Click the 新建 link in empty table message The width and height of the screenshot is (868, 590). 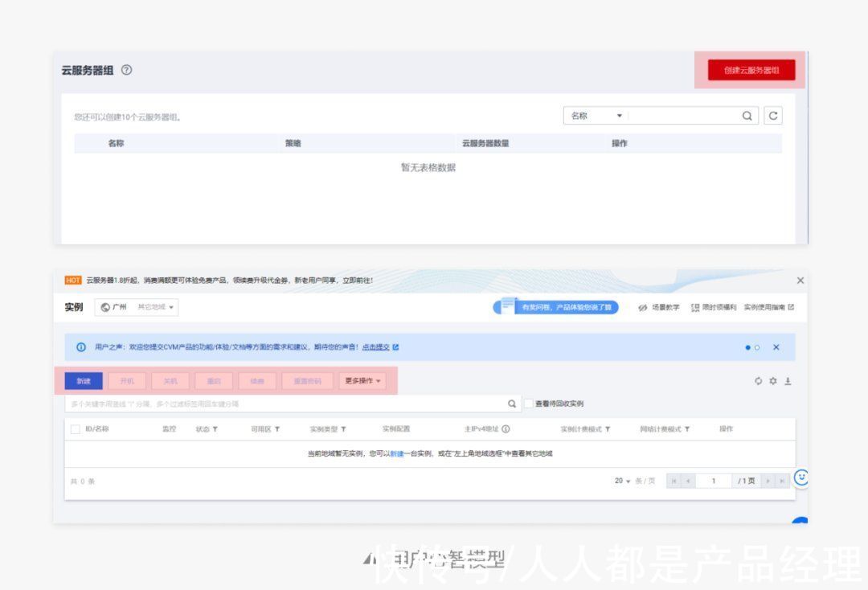pyautogui.click(x=397, y=454)
